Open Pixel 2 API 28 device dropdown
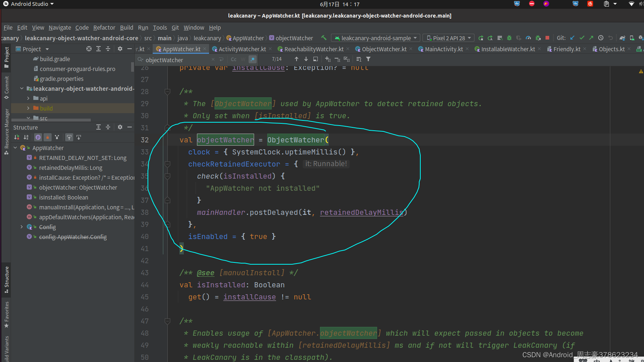 coord(448,38)
